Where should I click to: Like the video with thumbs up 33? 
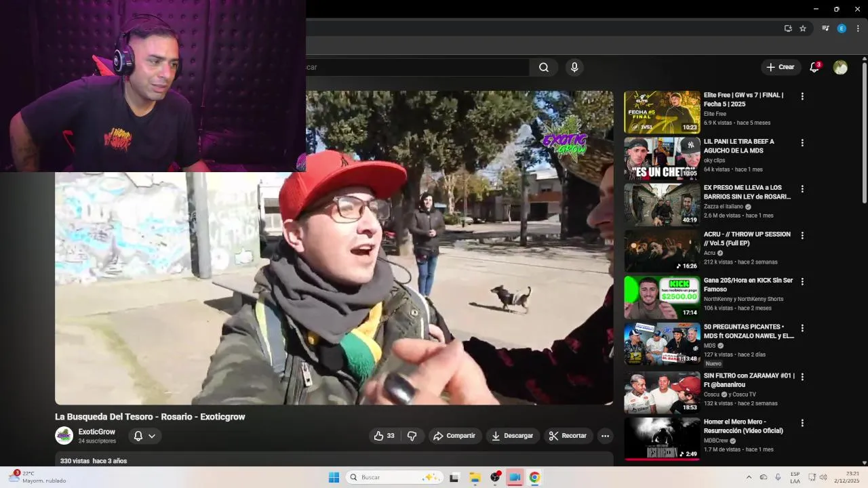point(384,436)
